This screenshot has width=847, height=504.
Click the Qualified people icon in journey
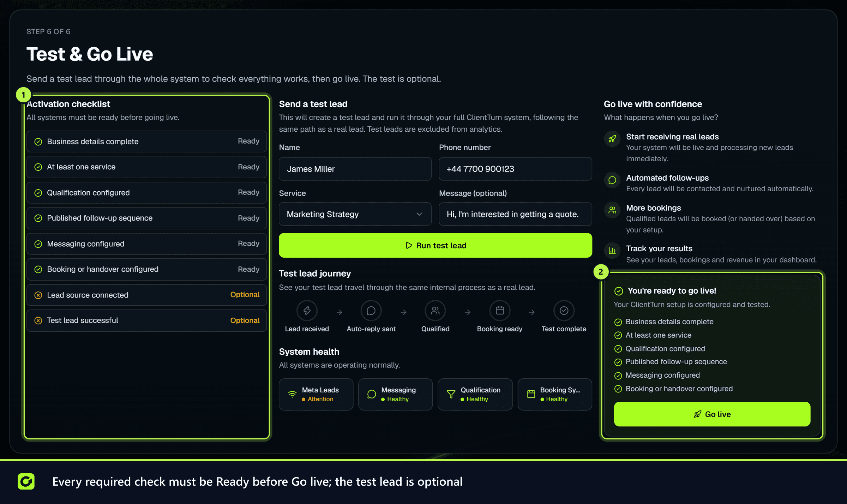pos(435,311)
